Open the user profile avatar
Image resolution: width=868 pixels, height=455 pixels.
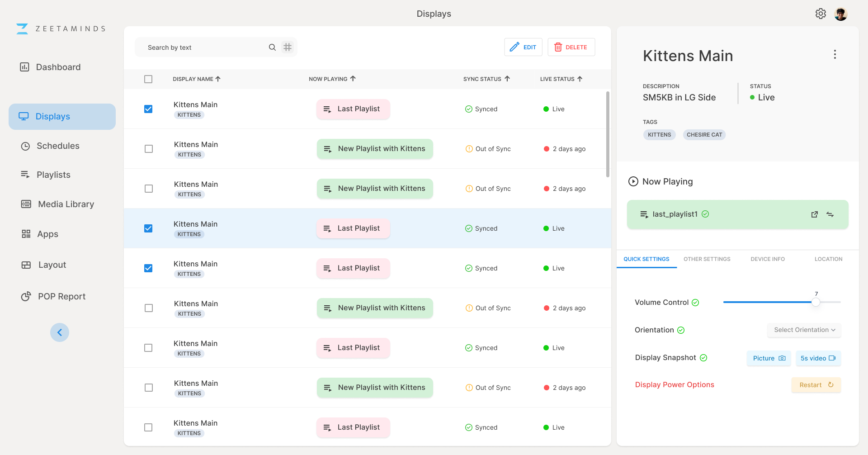(841, 14)
